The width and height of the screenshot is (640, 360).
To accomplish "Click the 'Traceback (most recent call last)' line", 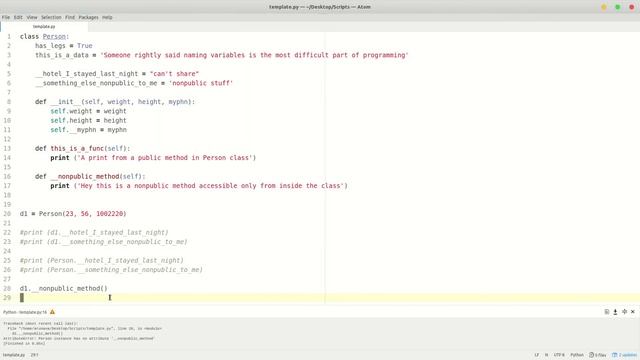I will (40, 323).
